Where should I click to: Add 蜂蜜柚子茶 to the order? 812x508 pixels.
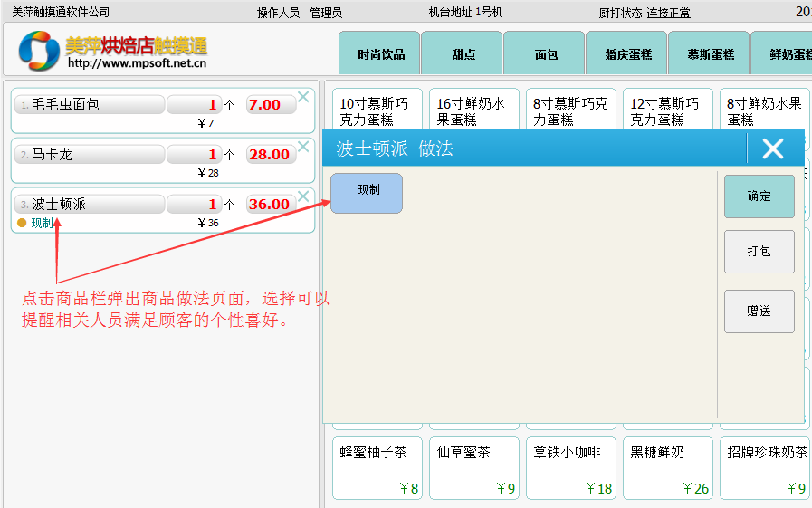pyautogui.click(x=380, y=468)
